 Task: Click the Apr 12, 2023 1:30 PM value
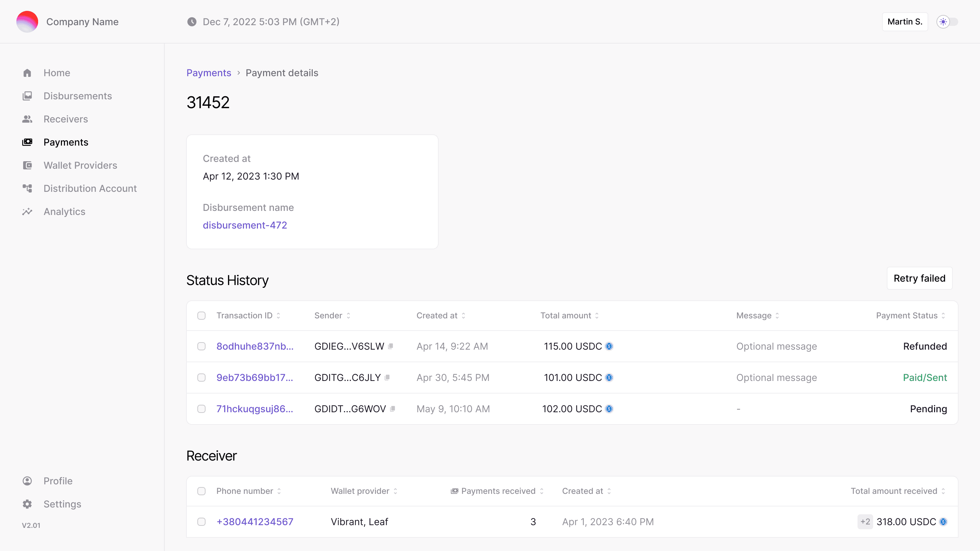[x=251, y=177]
